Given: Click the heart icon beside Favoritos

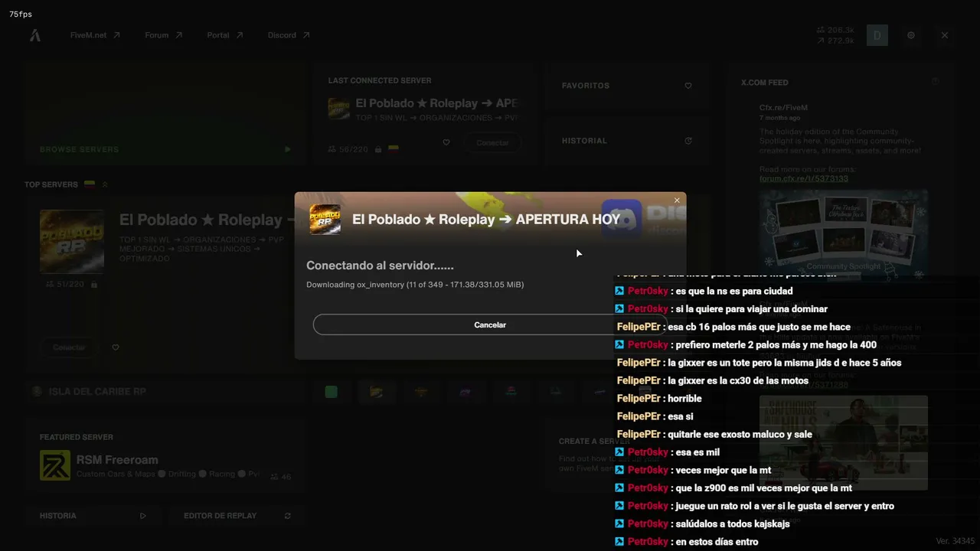Looking at the screenshot, I should point(688,86).
